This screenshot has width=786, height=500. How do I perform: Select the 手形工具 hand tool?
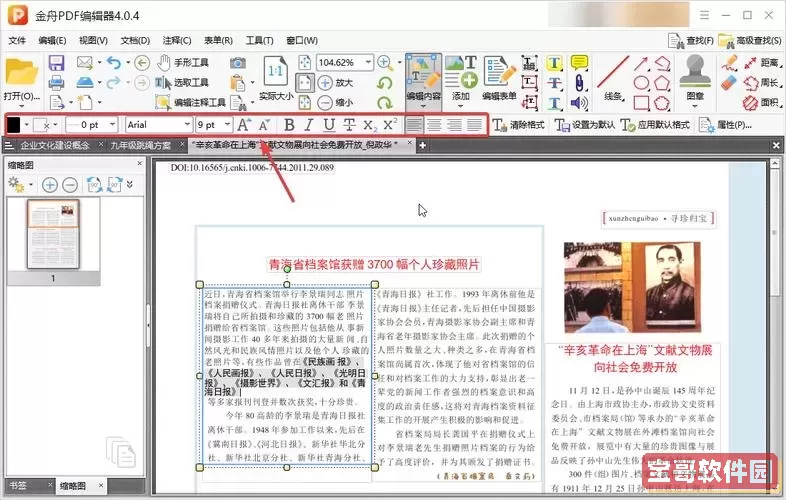pyautogui.click(x=183, y=63)
